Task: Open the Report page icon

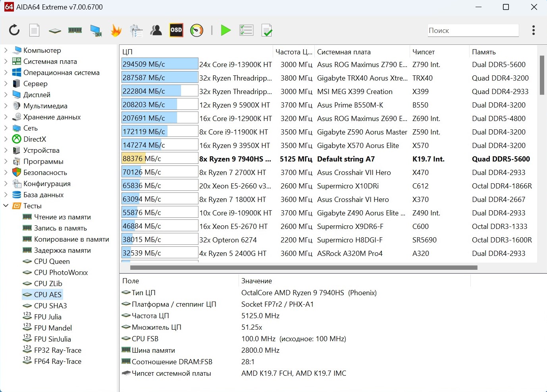Action: (x=35, y=30)
